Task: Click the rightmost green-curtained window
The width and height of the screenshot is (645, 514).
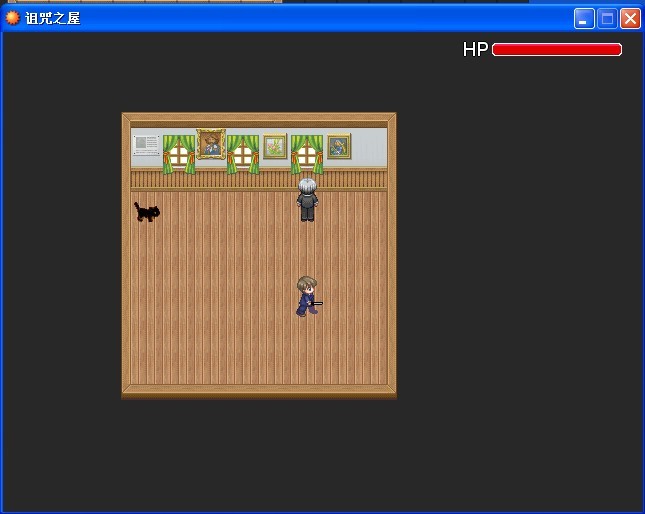Action: tap(307, 155)
